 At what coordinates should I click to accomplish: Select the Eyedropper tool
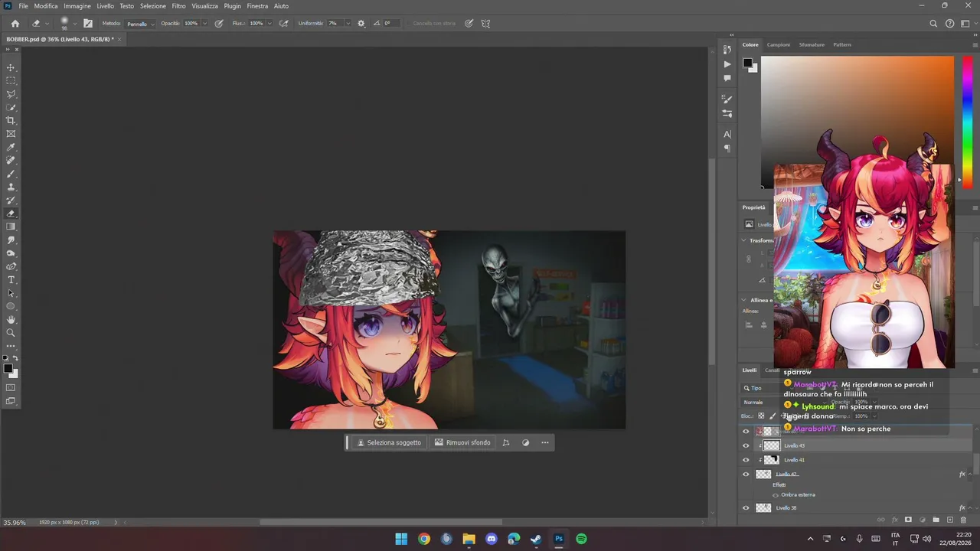coord(11,147)
